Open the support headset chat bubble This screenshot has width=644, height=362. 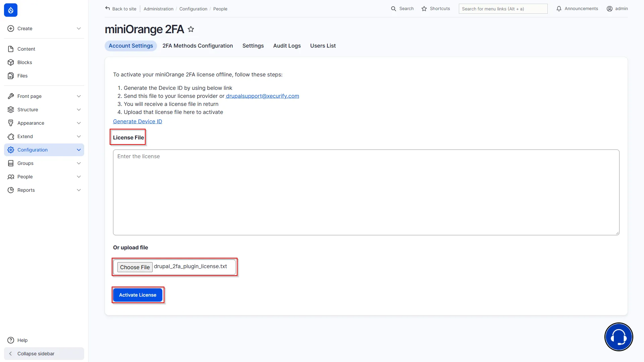tap(619, 337)
